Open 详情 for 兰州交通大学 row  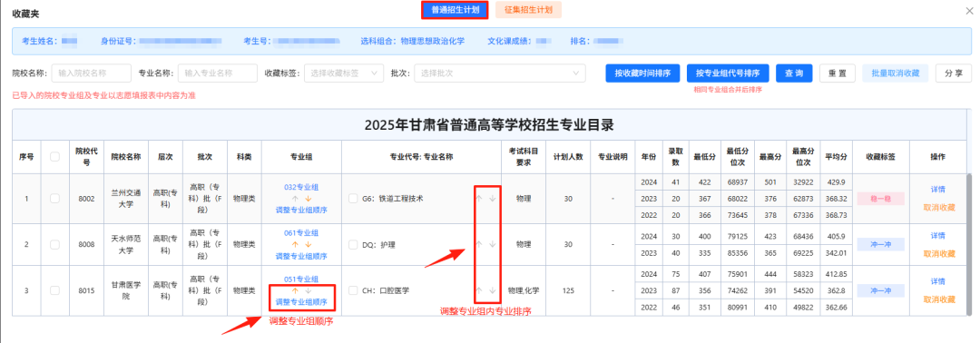937,190
